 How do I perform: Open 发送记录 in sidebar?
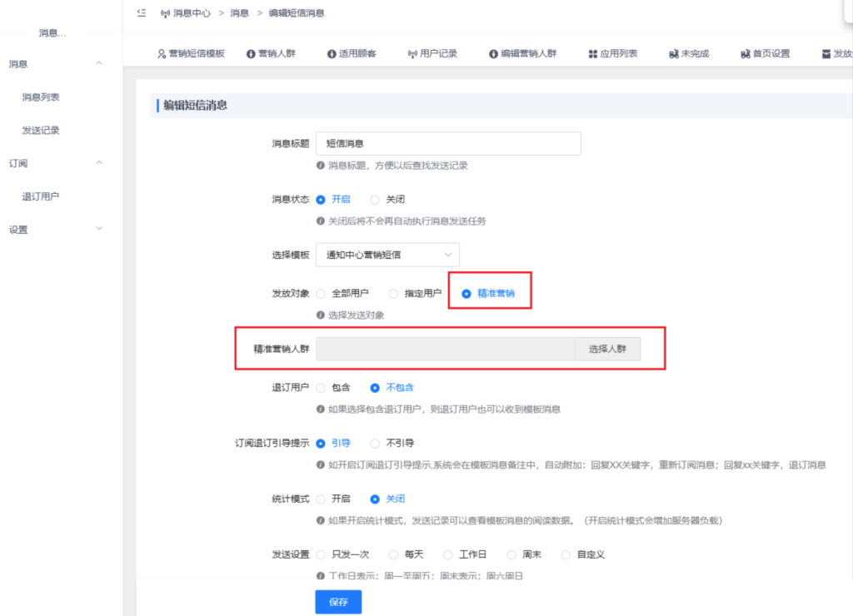pos(41,131)
